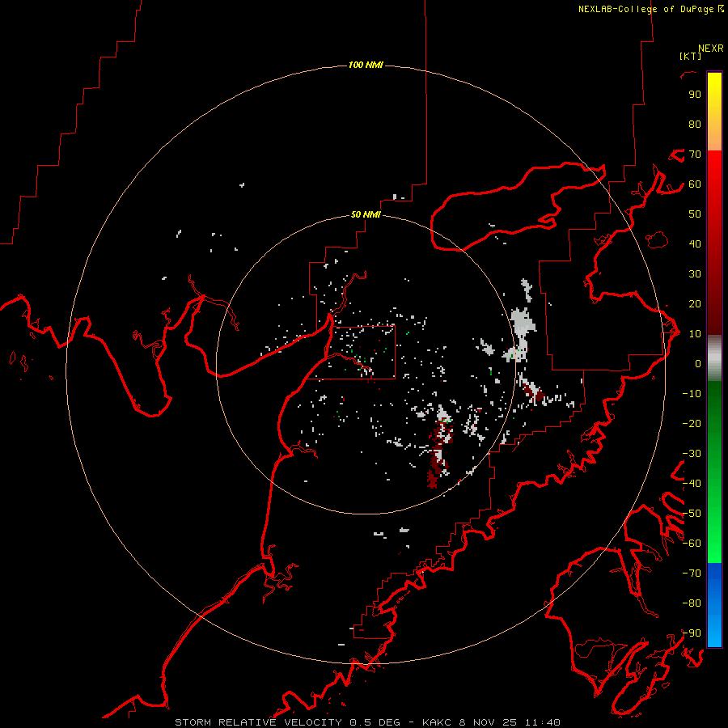Image resolution: width=728 pixels, height=728 pixels.
Task: Click the 70 value on the velocity scale
Action: (x=695, y=154)
